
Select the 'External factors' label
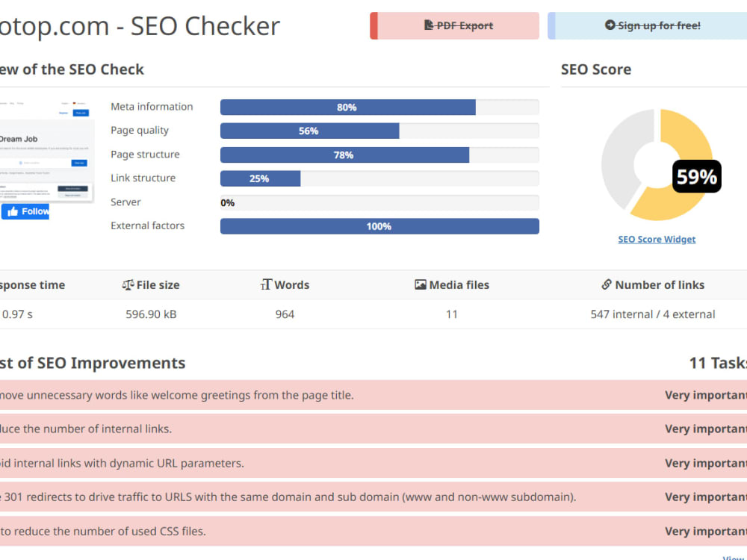point(147,225)
